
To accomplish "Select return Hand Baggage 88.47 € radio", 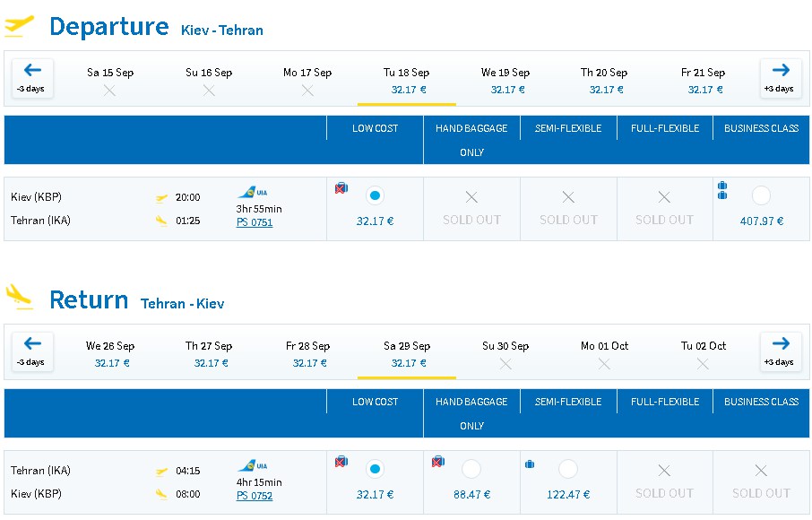I will click(x=471, y=469).
